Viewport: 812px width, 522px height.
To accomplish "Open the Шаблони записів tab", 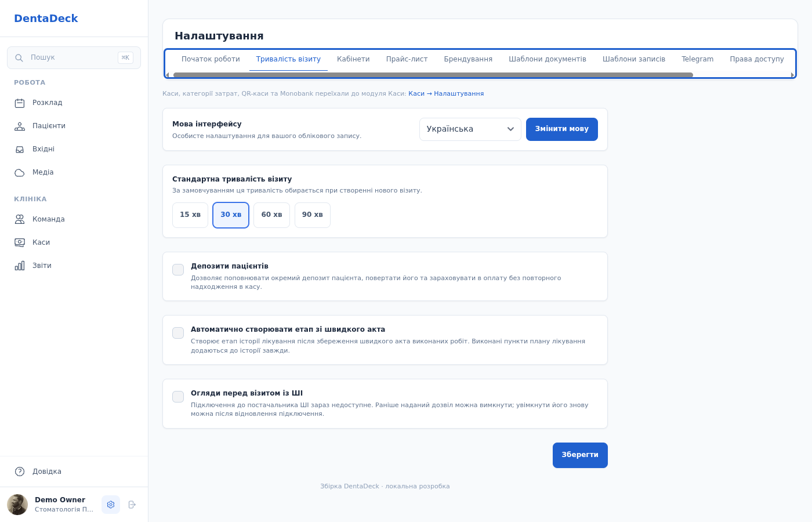I will pos(634,59).
